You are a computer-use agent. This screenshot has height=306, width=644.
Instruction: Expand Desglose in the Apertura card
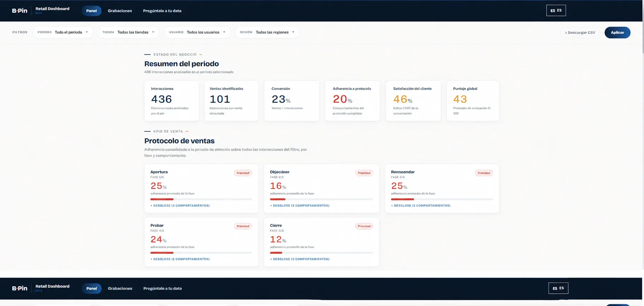[x=180, y=205]
